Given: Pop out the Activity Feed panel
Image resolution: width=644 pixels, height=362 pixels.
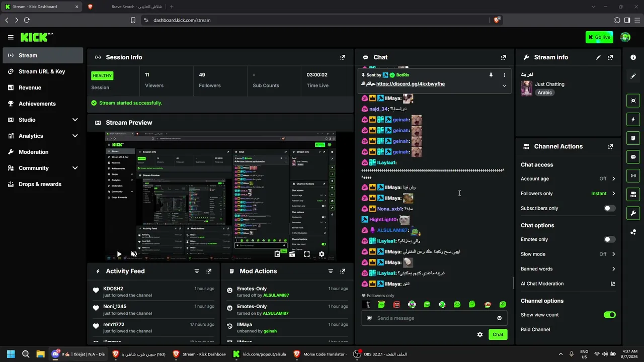Looking at the screenshot, I should tap(209, 271).
